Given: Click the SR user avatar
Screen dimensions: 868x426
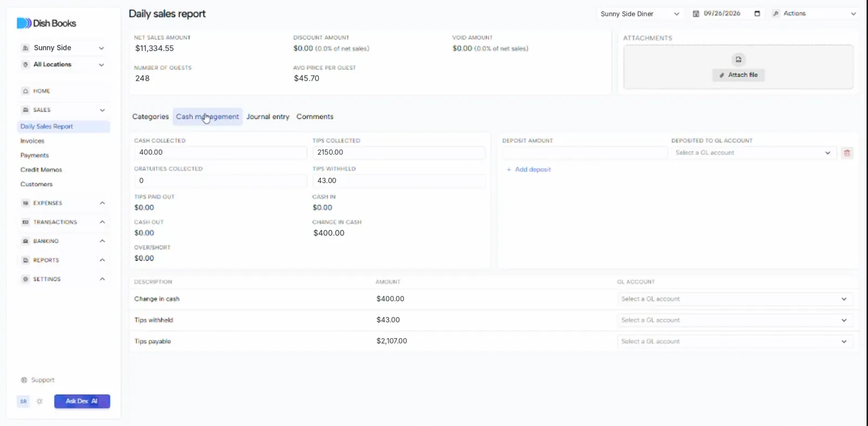Looking at the screenshot, I should tap(23, 402).
